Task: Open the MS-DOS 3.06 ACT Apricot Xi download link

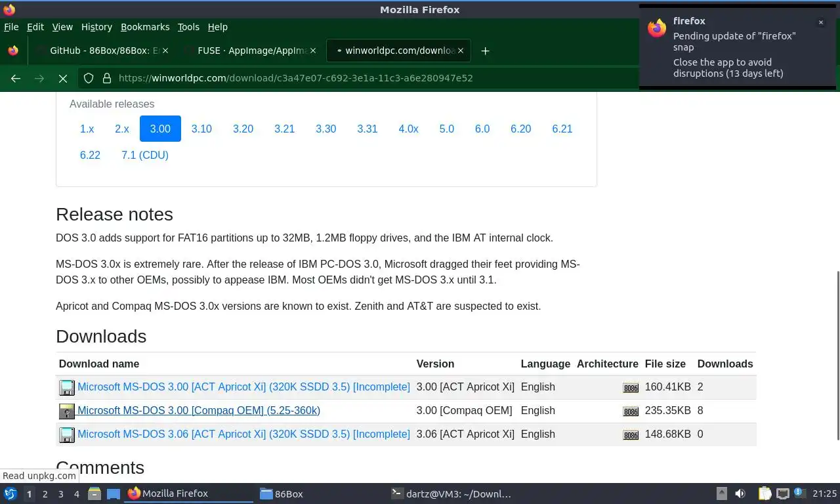Action: [243, 434]
